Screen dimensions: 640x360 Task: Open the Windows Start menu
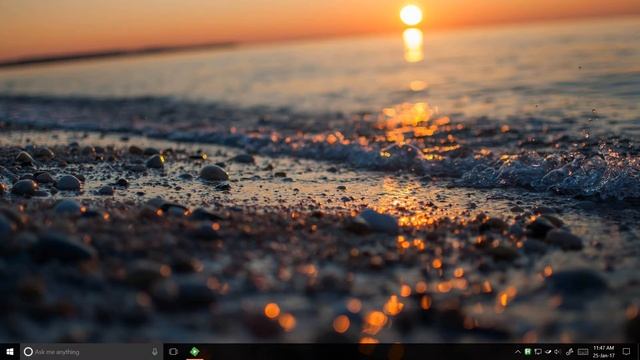(10, 352)
